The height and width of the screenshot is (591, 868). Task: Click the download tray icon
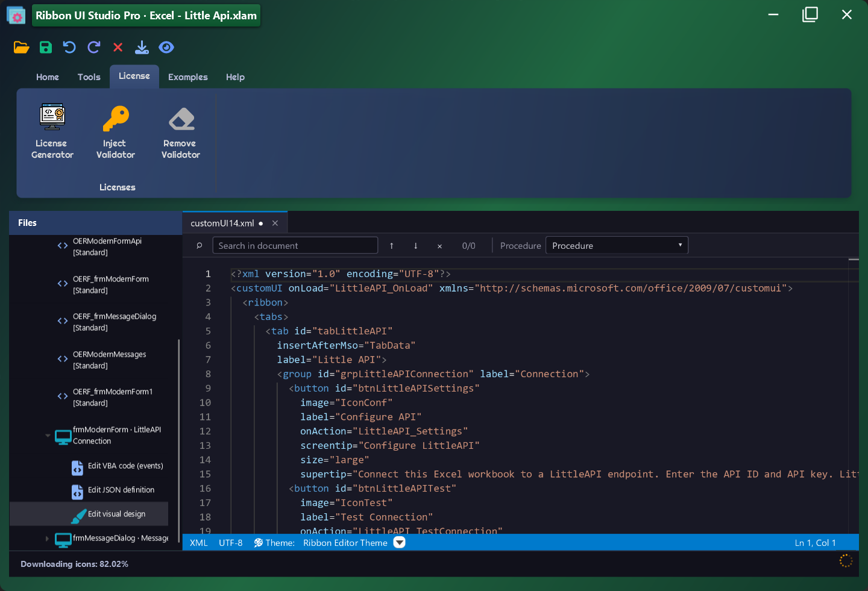pos(142,48)
